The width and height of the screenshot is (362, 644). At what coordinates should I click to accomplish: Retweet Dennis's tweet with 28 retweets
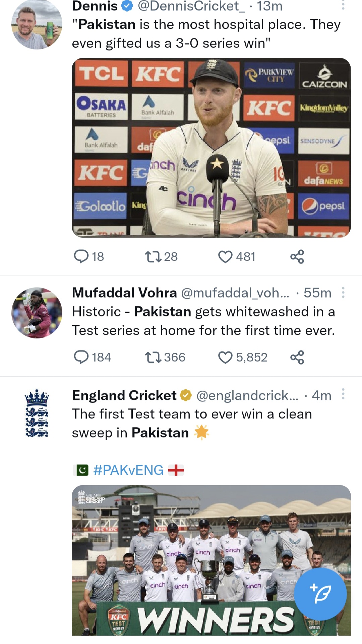point(153,257)
